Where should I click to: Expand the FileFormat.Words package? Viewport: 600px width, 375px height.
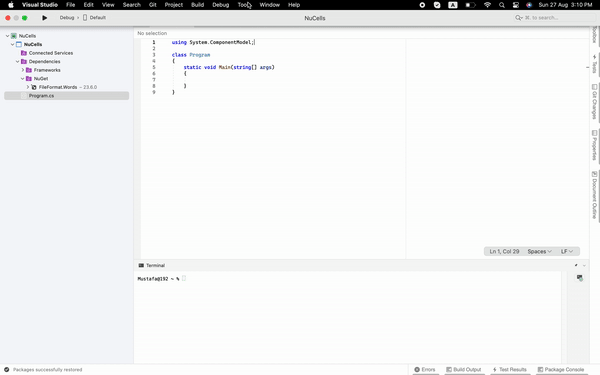tap(28, 87)
